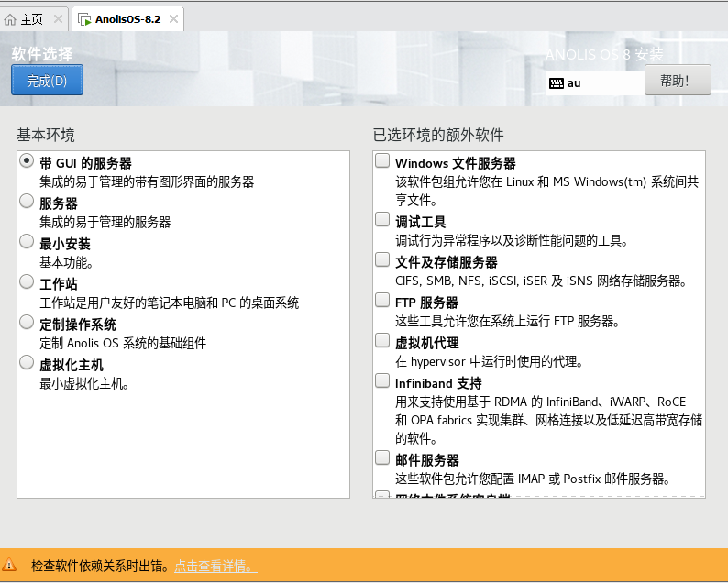Select 带 GUI 的服务器 environment

click(27, 161)
